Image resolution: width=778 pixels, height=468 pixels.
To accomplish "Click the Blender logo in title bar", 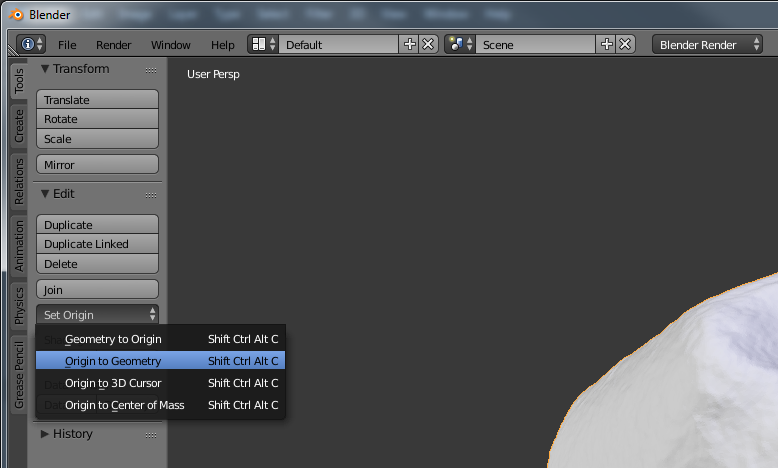I will [x=16, y=15].
